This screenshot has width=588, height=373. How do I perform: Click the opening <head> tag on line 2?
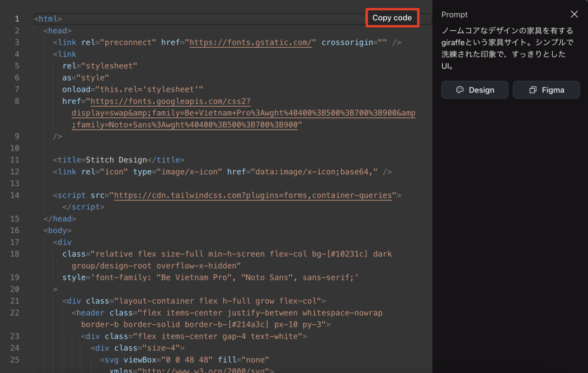(x=57, y=31)
